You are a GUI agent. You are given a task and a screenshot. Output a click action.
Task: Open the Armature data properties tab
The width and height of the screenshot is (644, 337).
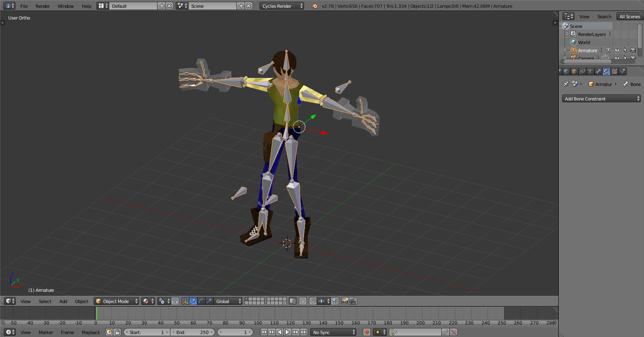(590, 71)
